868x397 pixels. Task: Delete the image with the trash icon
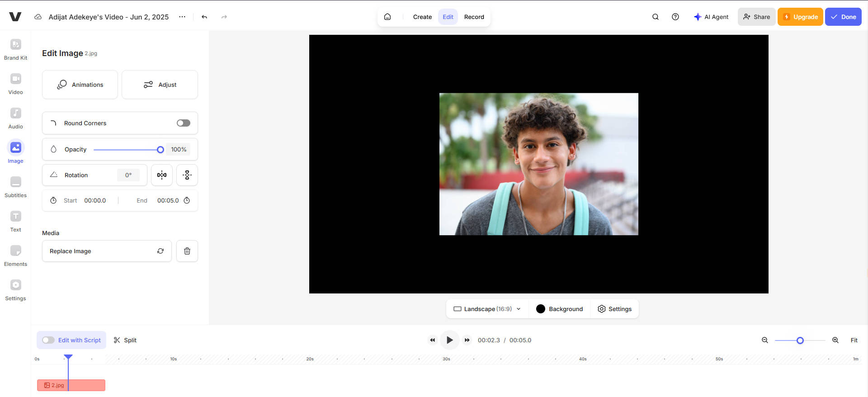[187, 251]
